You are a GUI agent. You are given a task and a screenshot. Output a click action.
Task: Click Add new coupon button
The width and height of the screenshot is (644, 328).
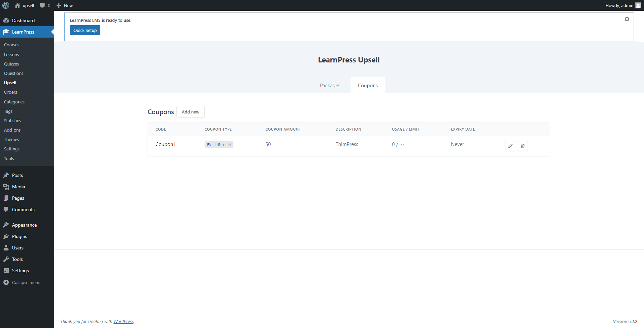[191, 112]
